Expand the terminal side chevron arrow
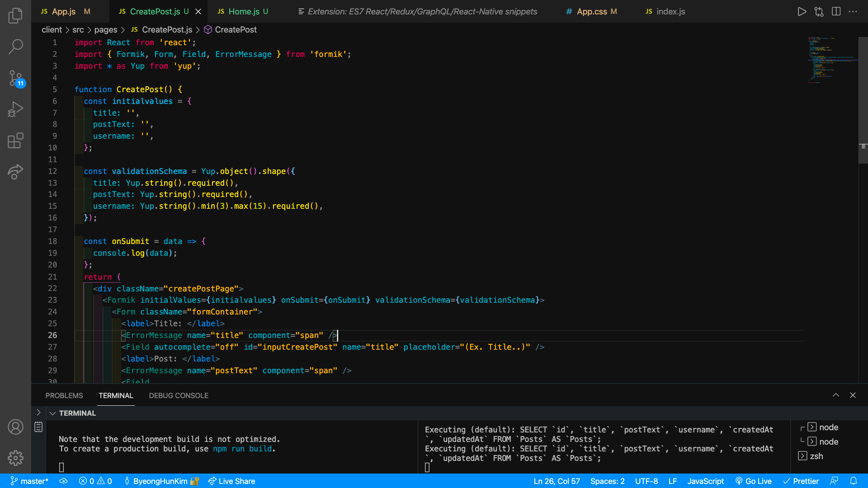 point(38,413)
